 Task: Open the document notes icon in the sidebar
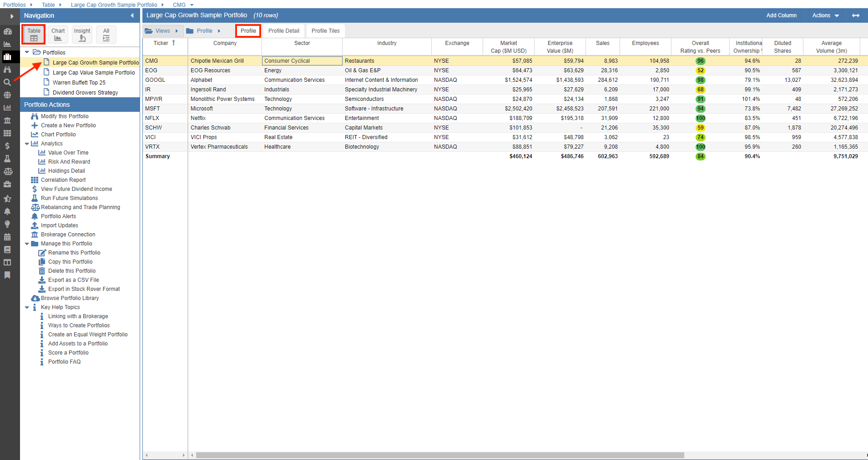(7, 250)
